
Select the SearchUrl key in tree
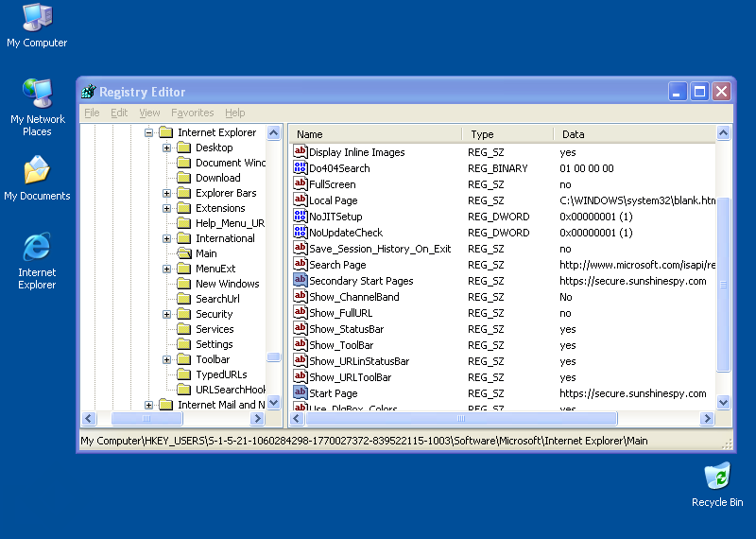point(217,299)
